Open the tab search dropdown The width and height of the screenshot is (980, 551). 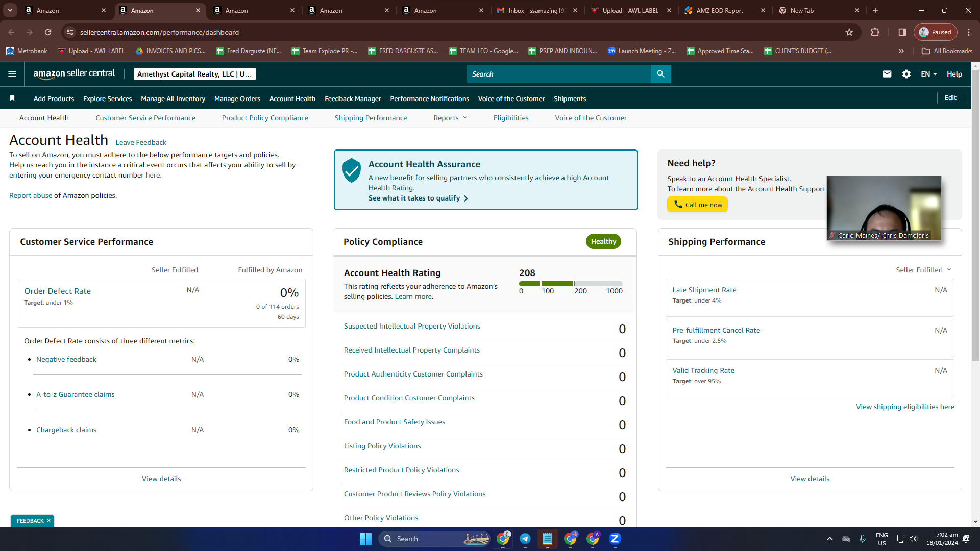tap(10, 10)
